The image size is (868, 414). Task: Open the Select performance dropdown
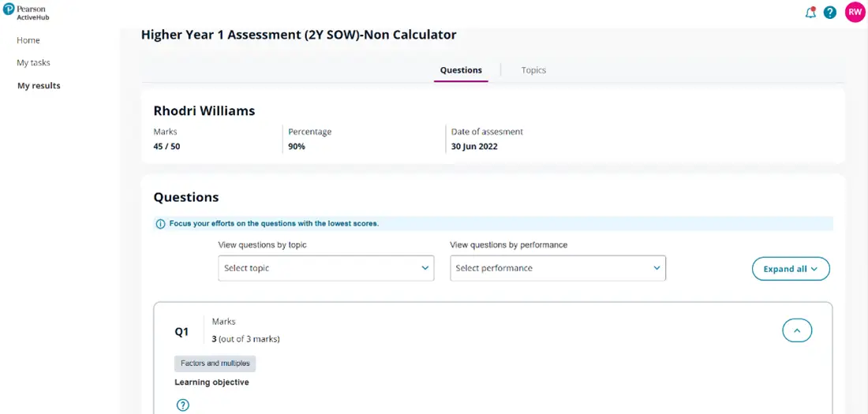(x=558, y=268)
